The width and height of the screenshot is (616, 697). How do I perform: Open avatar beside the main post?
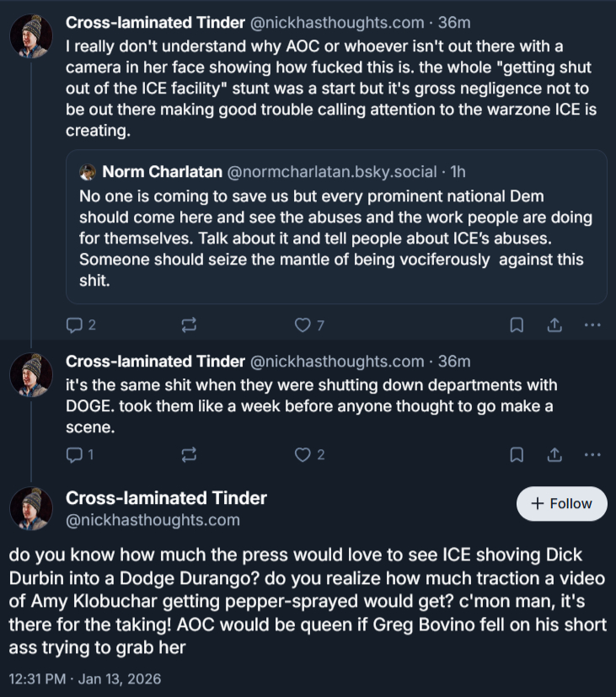click(31, 509)
